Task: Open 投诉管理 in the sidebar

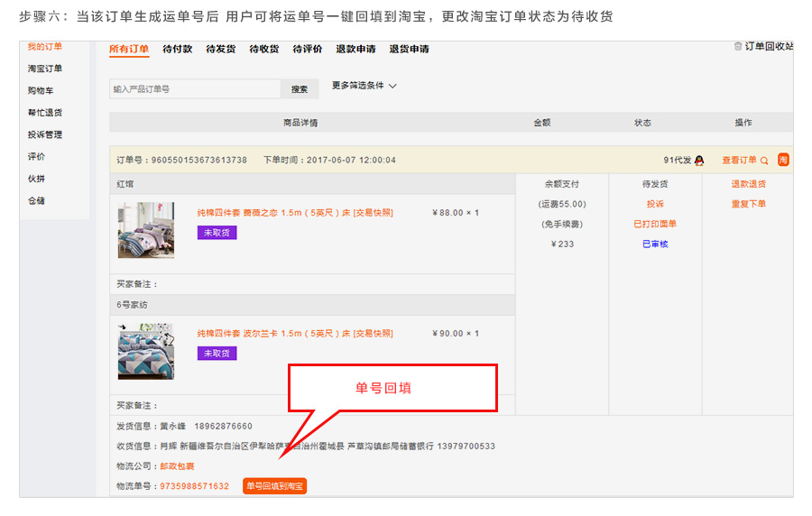Action: tap(44, 134)
